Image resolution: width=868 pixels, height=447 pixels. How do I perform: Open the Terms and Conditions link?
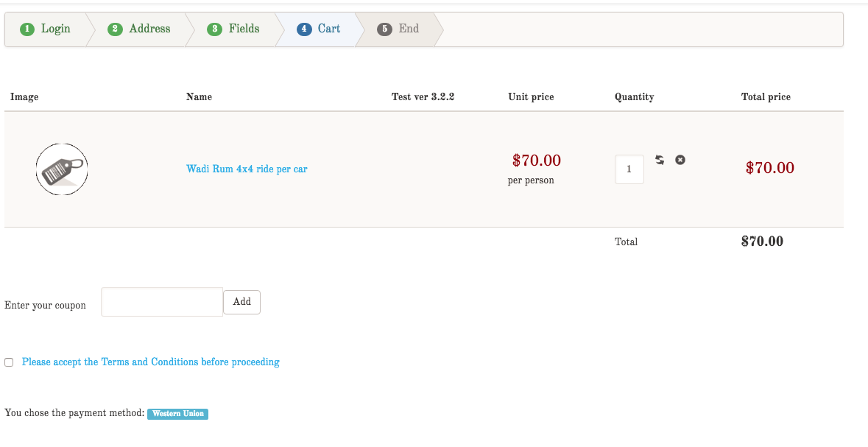151,362
